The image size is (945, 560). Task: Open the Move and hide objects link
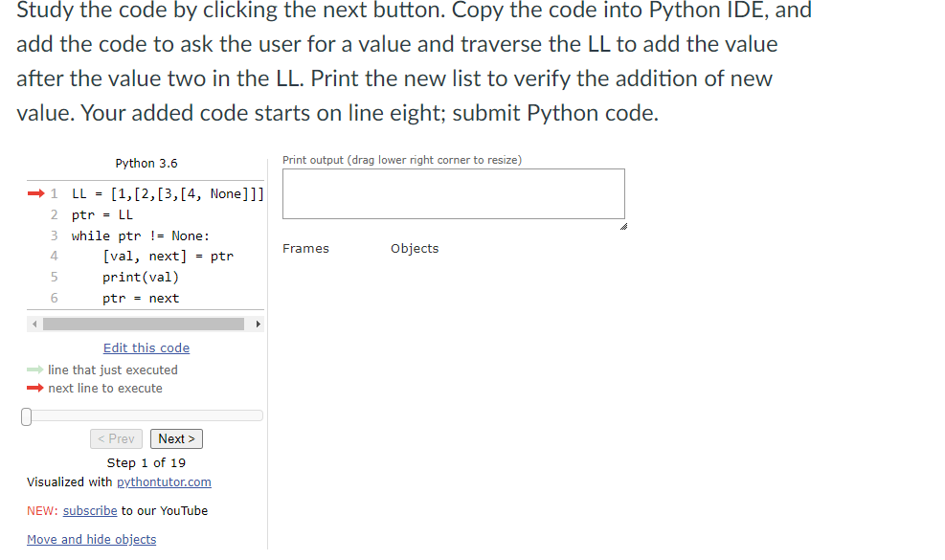pyautogui.click(x=91, y=539)
